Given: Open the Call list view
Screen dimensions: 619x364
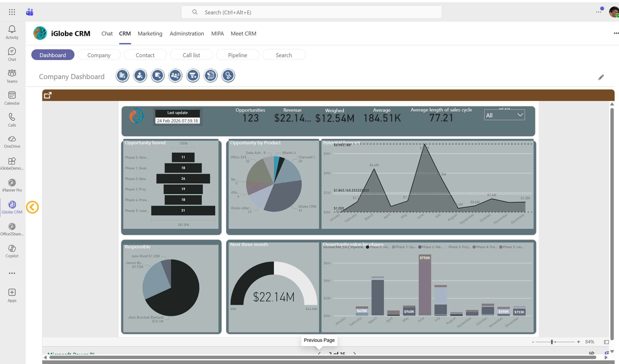Looking at the screenshot, I should (x=191, y=55).
